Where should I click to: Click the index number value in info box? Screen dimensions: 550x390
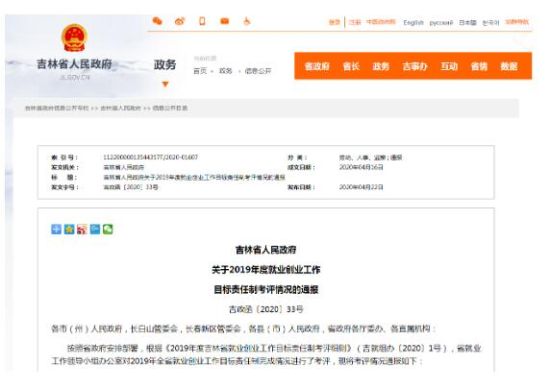click(x=150, y=157)
